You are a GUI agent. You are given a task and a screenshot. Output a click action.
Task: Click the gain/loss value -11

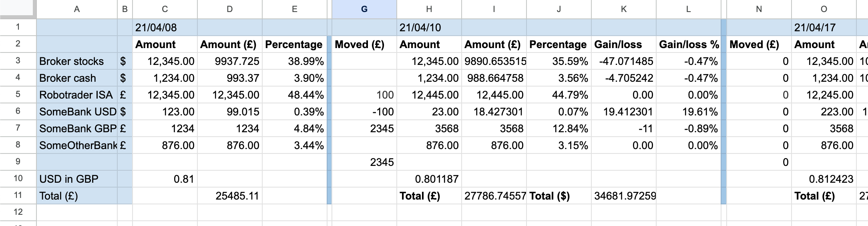tap(624, 129)
